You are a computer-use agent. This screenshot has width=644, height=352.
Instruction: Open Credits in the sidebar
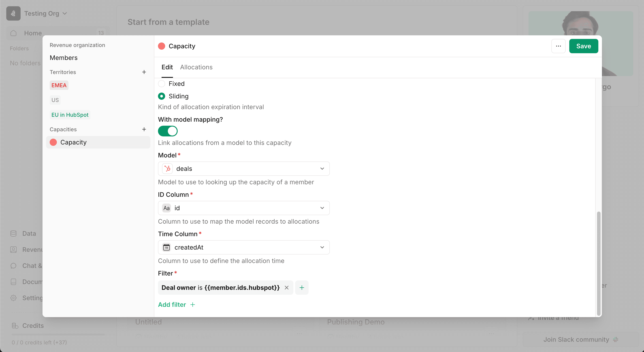(33, 326)
